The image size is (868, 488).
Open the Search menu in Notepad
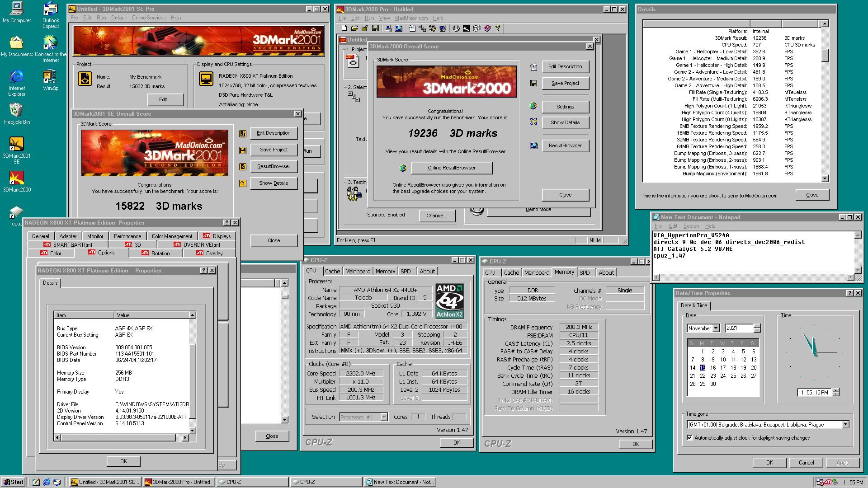click(x=691, y=226)
